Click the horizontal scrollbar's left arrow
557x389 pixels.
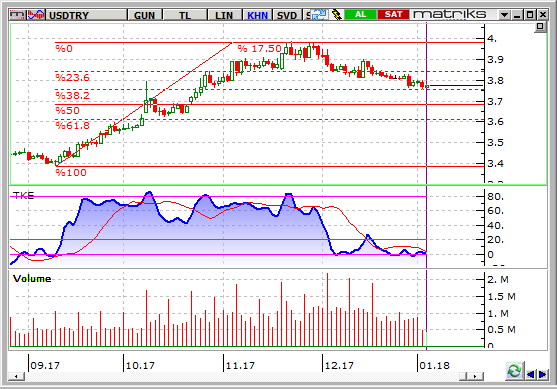(x=16, y=376)
